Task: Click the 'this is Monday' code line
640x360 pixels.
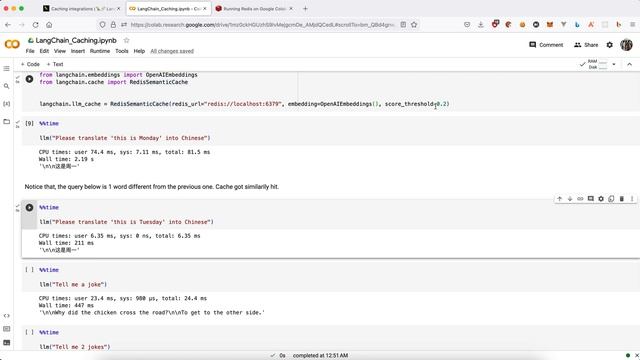Action: [125, 138]
